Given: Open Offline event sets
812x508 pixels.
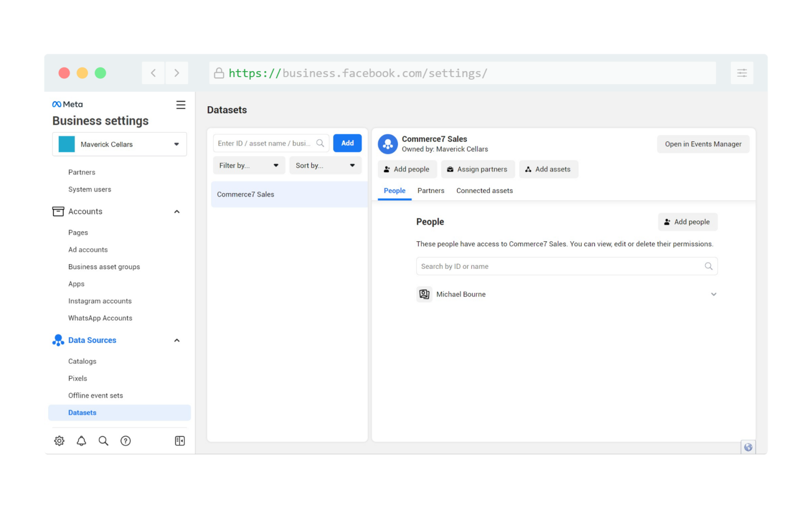Looking at the screenshot, I should tap(95, 396).
